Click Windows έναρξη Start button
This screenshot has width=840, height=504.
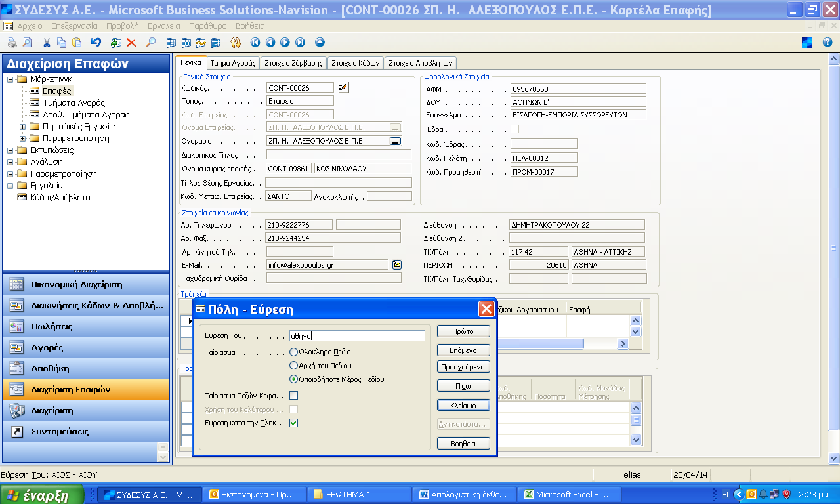(42, 495)
